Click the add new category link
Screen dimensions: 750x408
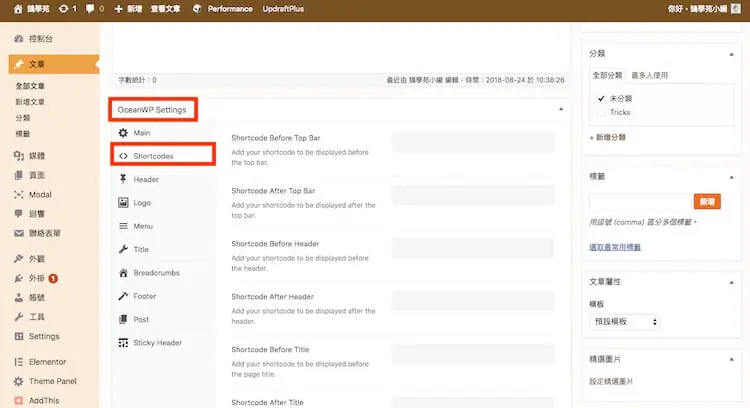point(608,137)
